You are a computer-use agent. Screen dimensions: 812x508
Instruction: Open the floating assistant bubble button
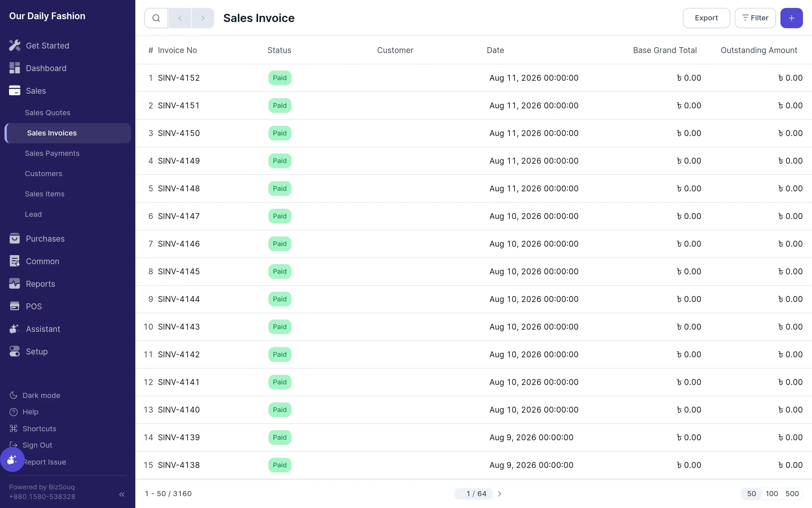12,460
